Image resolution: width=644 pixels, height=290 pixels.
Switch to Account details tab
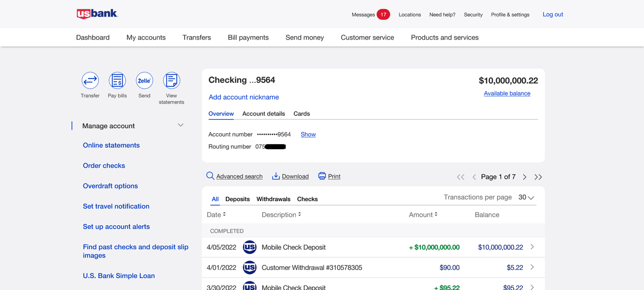[264, 114]
